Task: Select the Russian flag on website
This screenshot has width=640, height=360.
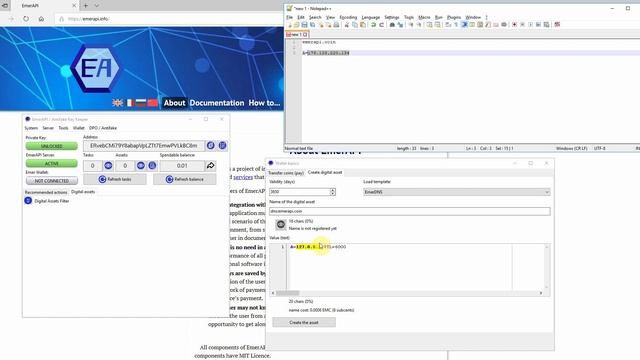Action: (x=141, y=103)
